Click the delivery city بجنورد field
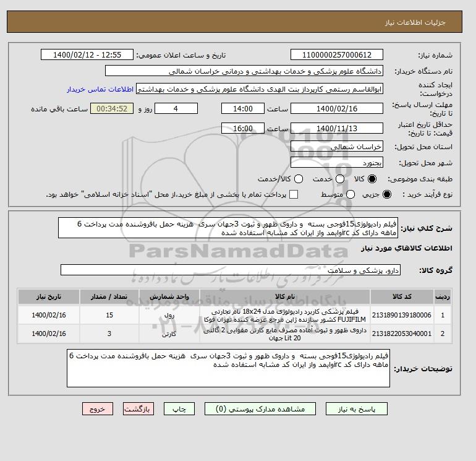This screenshot has height=461, width=476. 337,163
